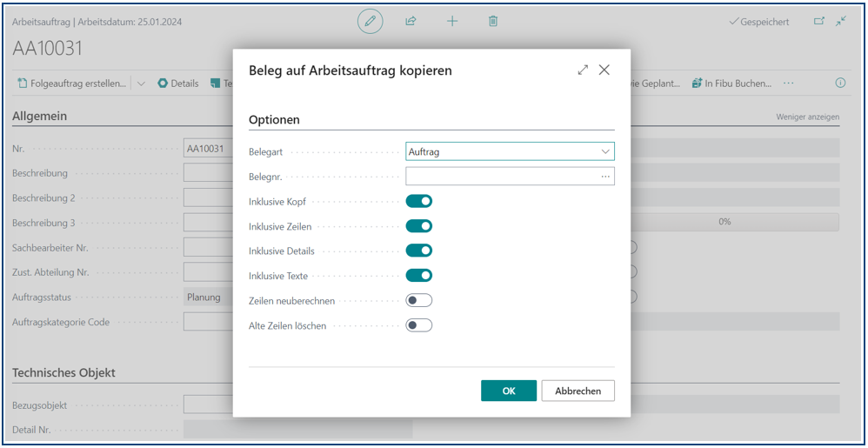The width and height of the screenshot is (868, 448).
Task: Open Belegnr. lookup ellipsis button
Action: point(605,177)
